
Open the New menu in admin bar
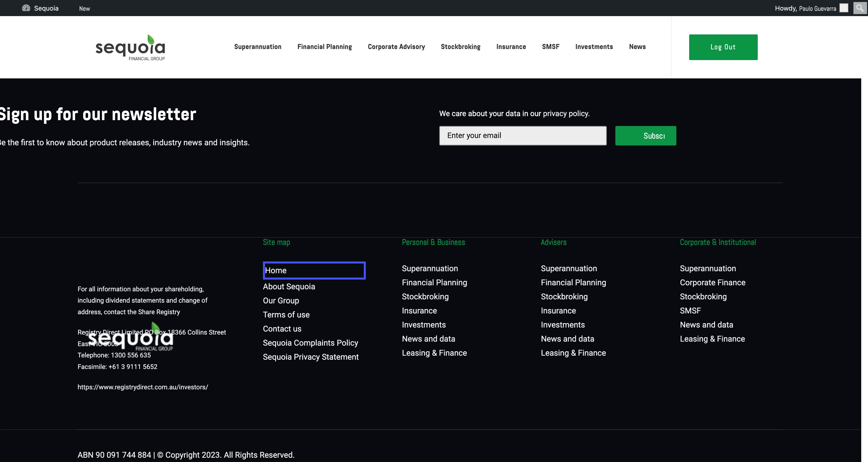click(84, 9)
